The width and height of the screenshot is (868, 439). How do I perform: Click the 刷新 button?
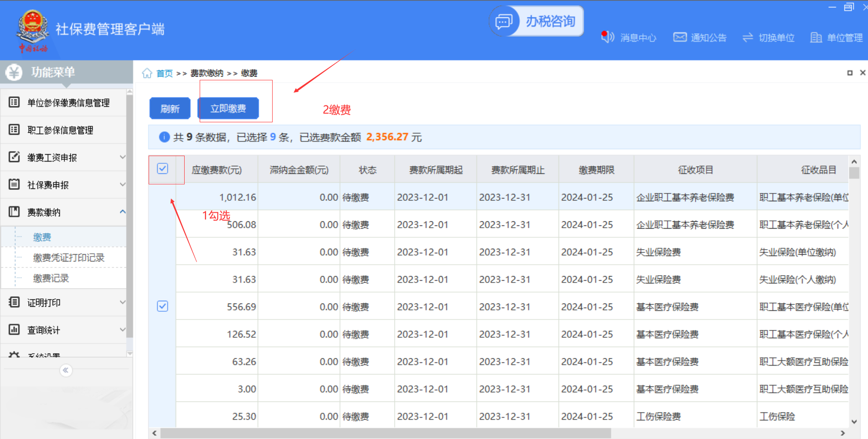[170, 109]
